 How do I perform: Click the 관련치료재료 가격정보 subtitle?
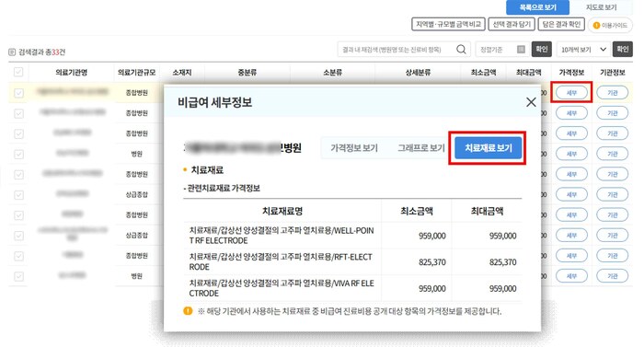pyautogui.click(x=222, y=189)
